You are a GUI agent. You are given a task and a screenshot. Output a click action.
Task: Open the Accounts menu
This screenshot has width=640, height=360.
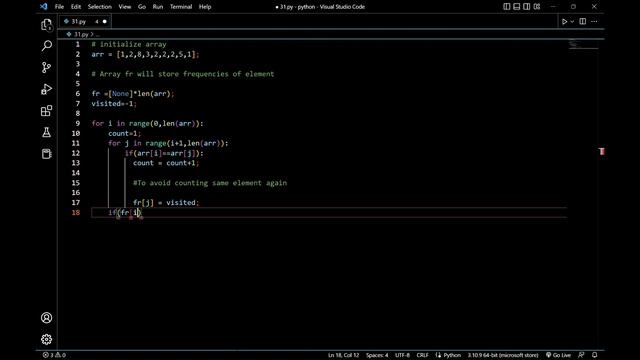click(x=47, y=318)
